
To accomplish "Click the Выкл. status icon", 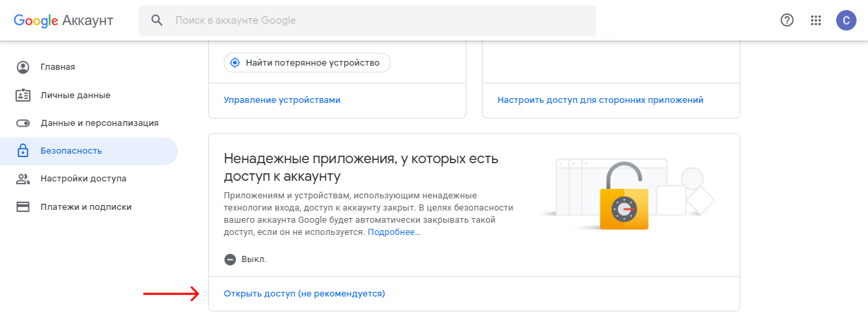I will coord(230,259).
